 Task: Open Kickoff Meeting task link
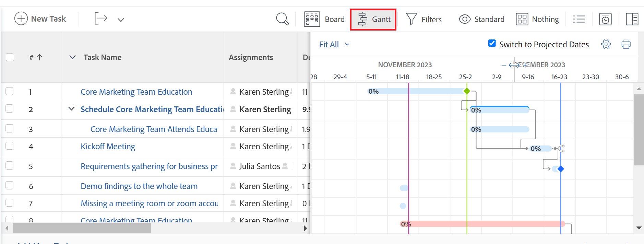coord(108,147)
